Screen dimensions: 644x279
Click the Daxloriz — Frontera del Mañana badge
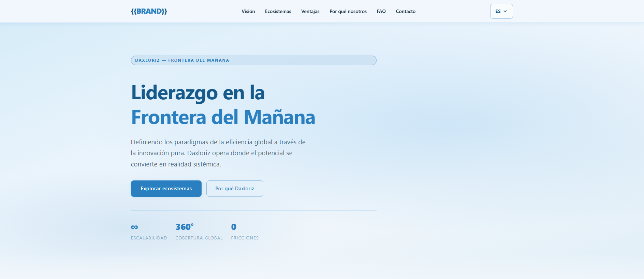click(x=254, y=60)
